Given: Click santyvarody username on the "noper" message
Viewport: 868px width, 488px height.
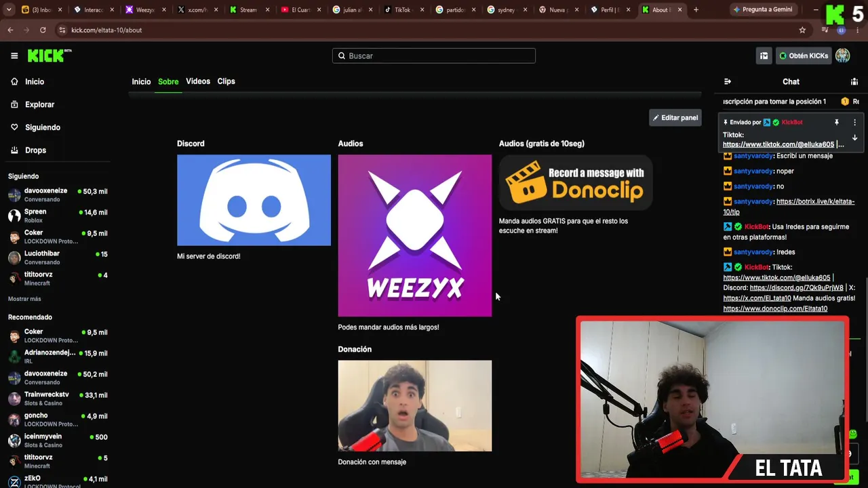Looking at the screenshot, I should [753, 171].
